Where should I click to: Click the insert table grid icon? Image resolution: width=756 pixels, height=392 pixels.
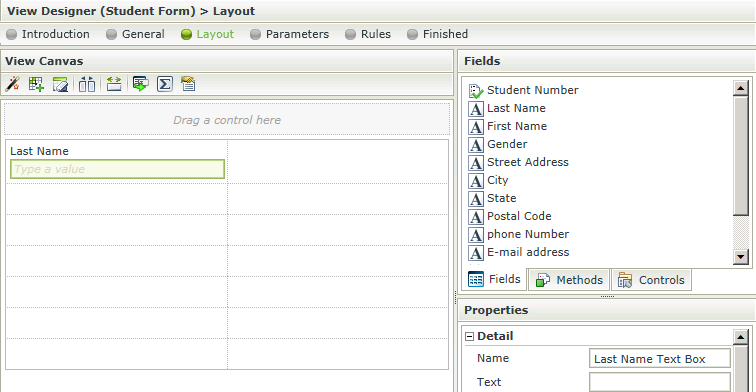click(36, 84)
